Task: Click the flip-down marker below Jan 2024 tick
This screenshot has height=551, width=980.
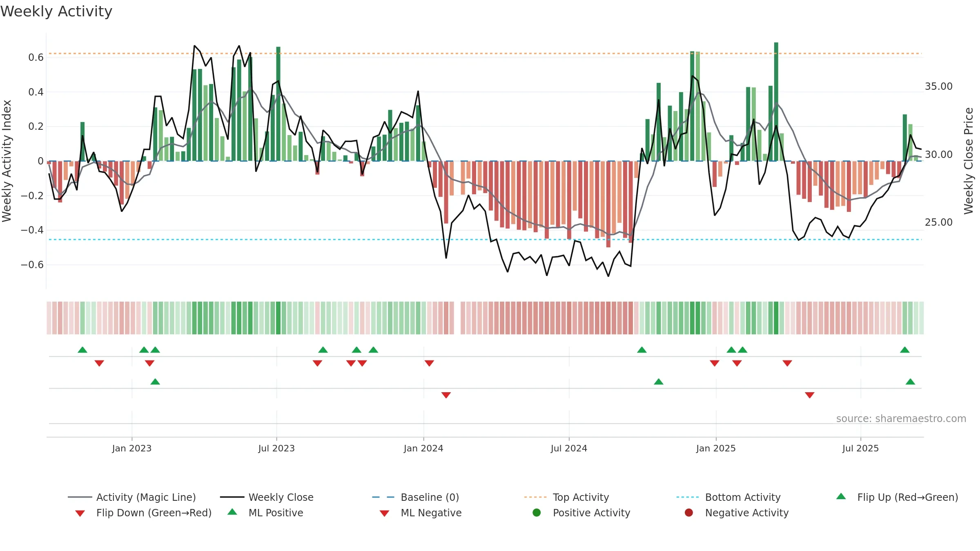Action: tap(429, 363)
